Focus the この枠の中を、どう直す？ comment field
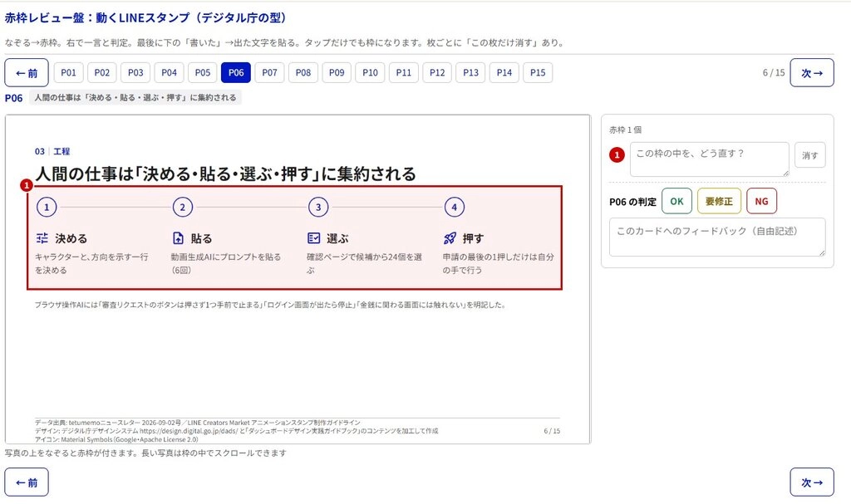851x504 pixels. coord(710,159)
